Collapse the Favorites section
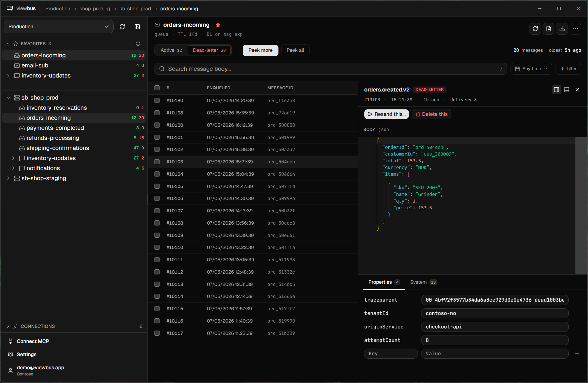 [8, 44]
